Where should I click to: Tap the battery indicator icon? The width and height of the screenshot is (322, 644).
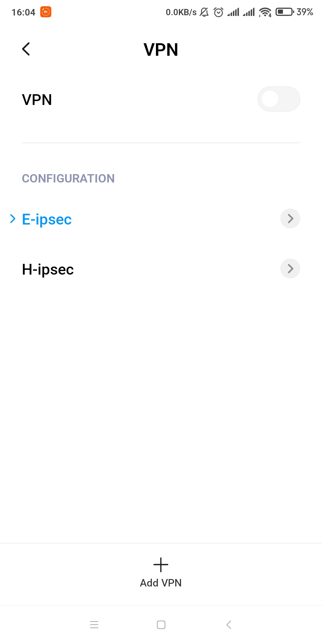point(285,12)
